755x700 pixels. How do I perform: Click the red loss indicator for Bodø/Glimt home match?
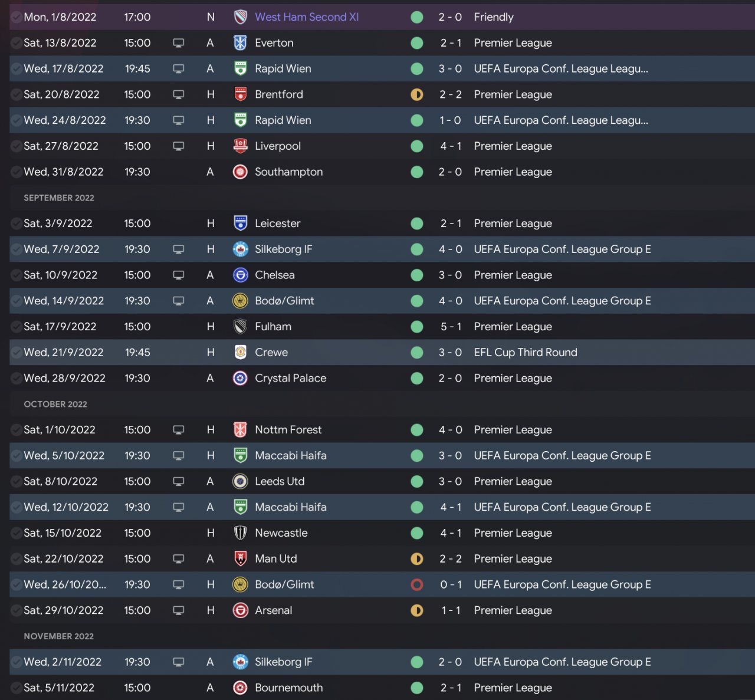click(416, 585)
